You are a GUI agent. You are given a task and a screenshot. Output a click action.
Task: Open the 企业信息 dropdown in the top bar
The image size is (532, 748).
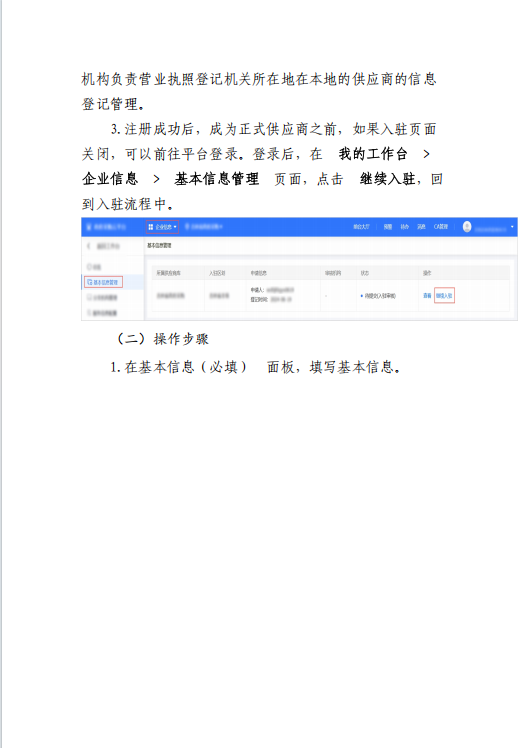pos(162,227)
